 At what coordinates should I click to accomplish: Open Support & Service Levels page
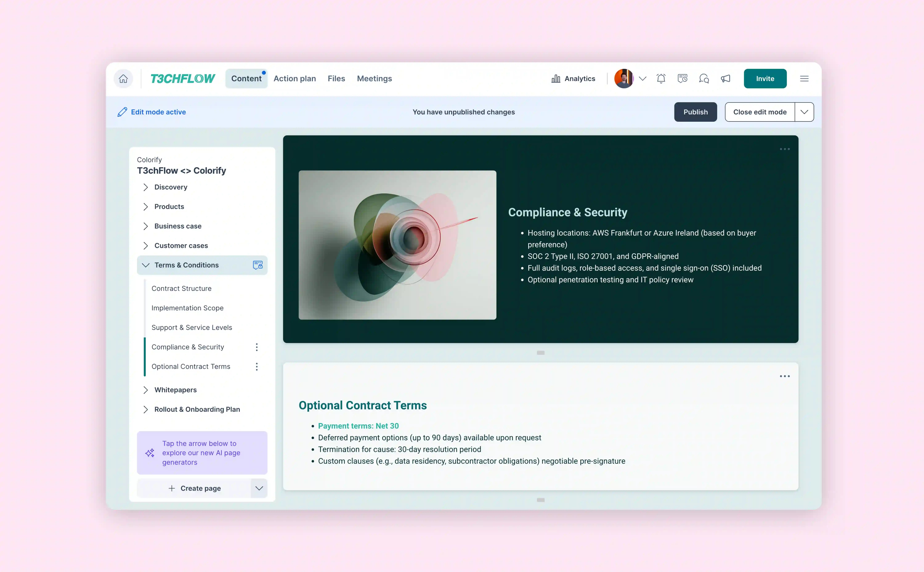click(192, 328)
